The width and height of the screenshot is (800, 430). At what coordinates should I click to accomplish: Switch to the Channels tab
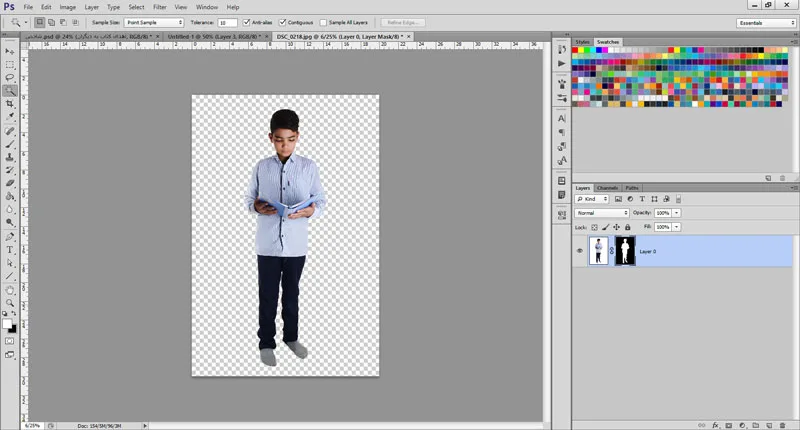point(607,188)
